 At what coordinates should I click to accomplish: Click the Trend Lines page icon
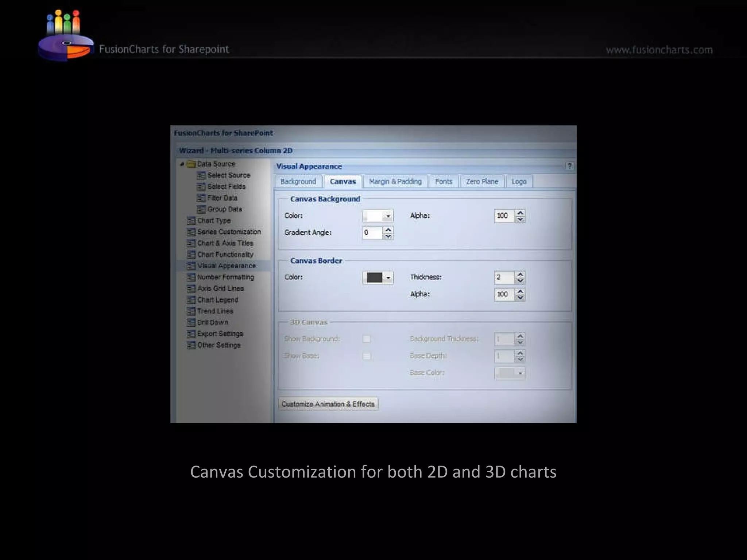[x=191, y=311]
